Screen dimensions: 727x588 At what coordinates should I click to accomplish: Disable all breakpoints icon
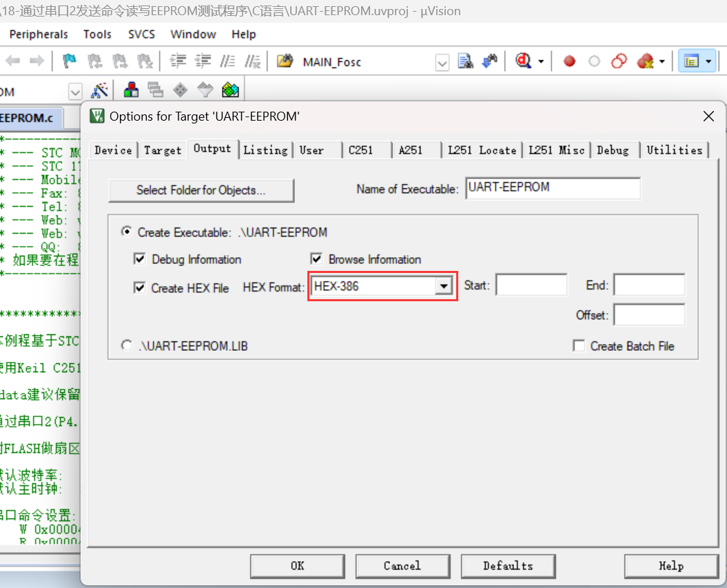pyautogui.click(x=619, y=61)
